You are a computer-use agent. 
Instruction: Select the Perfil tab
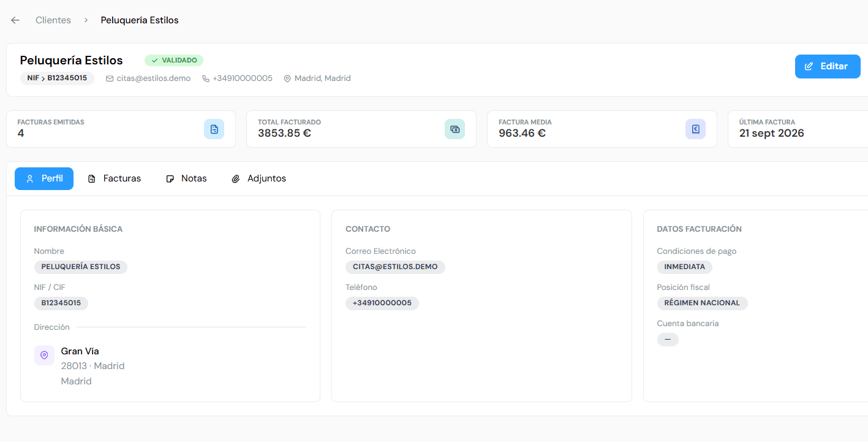(44, 178)
